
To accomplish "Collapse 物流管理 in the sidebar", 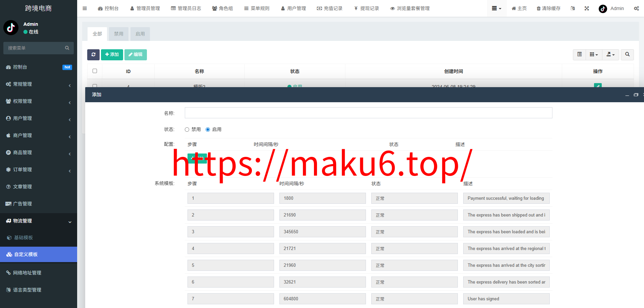I will point(39,221).
